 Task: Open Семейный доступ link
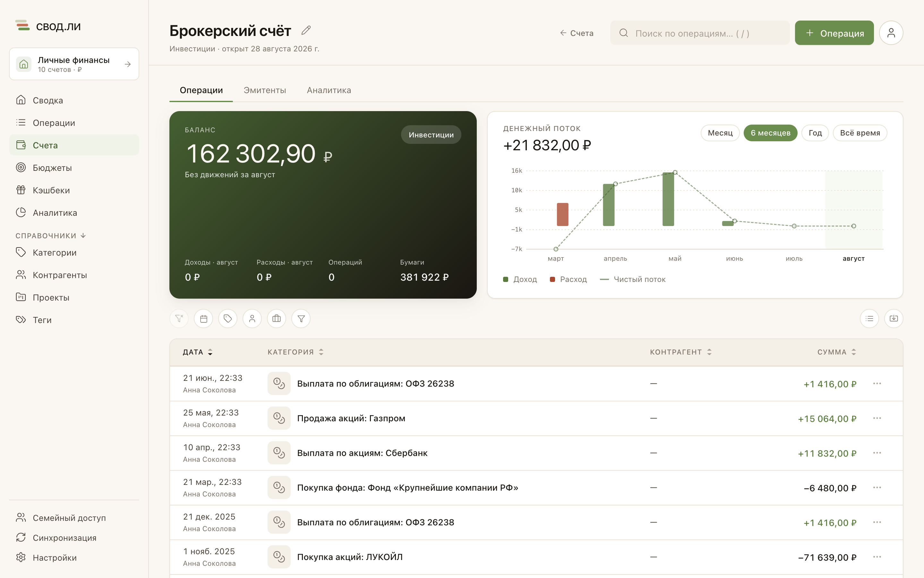click(x=74, y=518)
